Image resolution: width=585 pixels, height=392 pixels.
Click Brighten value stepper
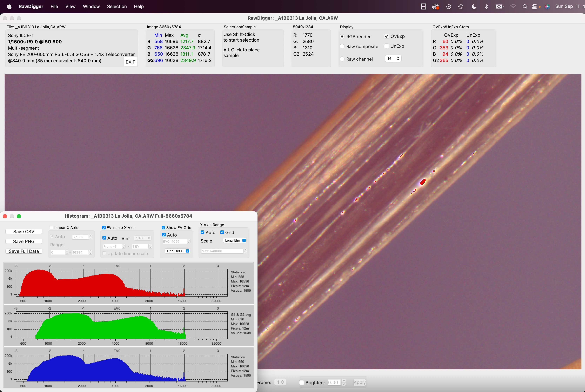pos(344,382)
